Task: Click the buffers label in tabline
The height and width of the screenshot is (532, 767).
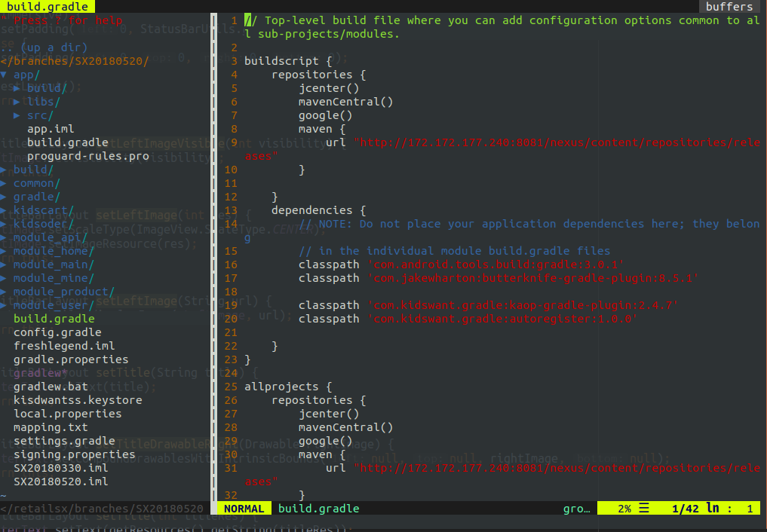Action: (729, 6)
